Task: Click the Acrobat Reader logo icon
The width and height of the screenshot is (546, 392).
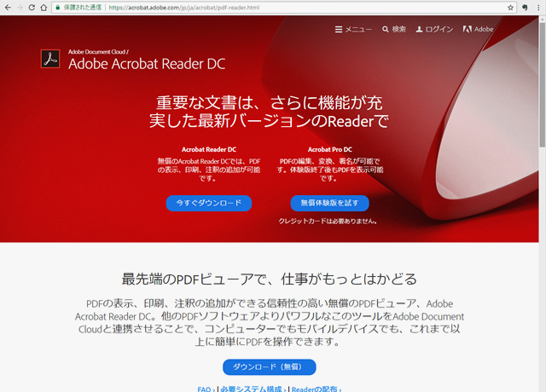Action: coord(49,59)
